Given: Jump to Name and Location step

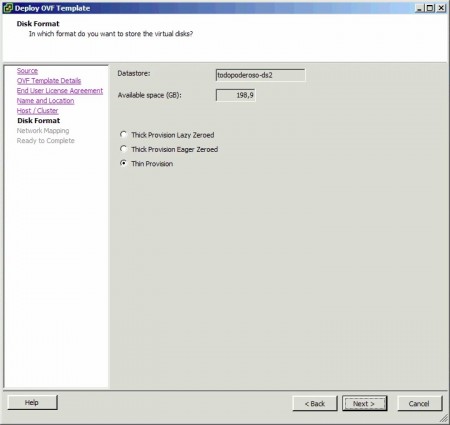Looking at the screenshot, I should (46, 101).
